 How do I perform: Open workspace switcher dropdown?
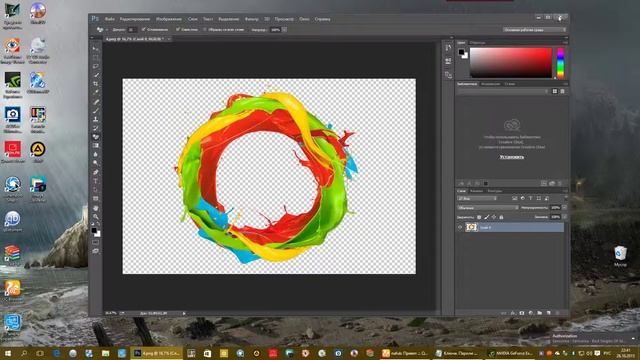(534, 29)
